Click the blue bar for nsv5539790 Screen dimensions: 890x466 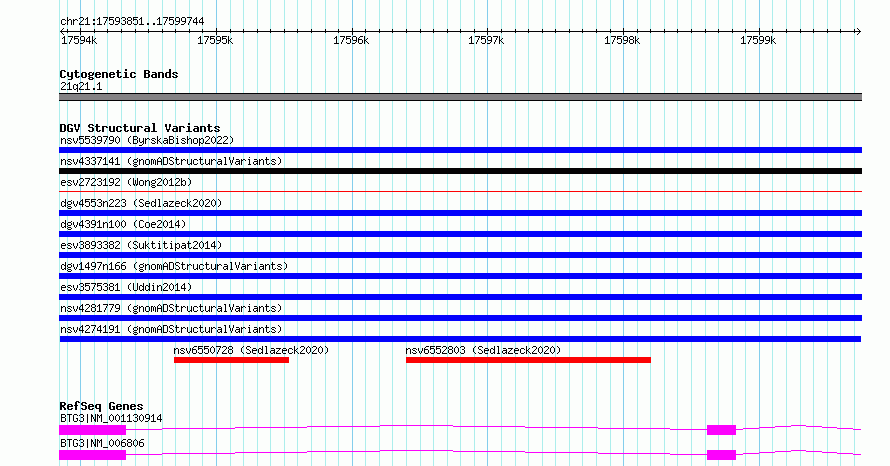click(460, 150)
